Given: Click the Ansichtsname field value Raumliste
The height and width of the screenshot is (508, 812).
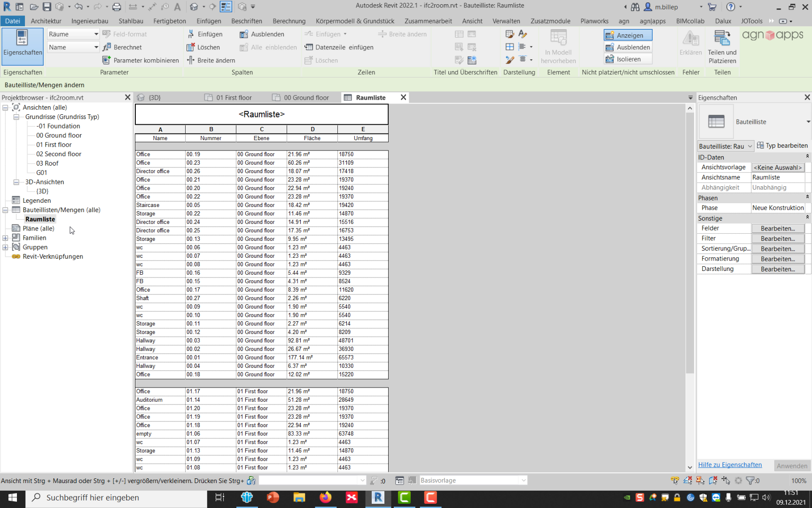Looking at the screenshot, I should click(x=778, y=177).
